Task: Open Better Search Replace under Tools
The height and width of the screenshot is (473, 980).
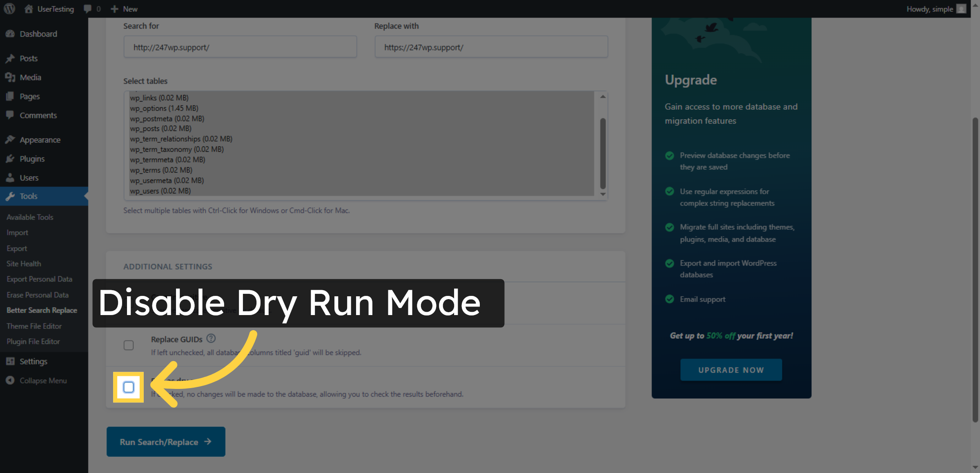Action: click(x=42, y=310)
